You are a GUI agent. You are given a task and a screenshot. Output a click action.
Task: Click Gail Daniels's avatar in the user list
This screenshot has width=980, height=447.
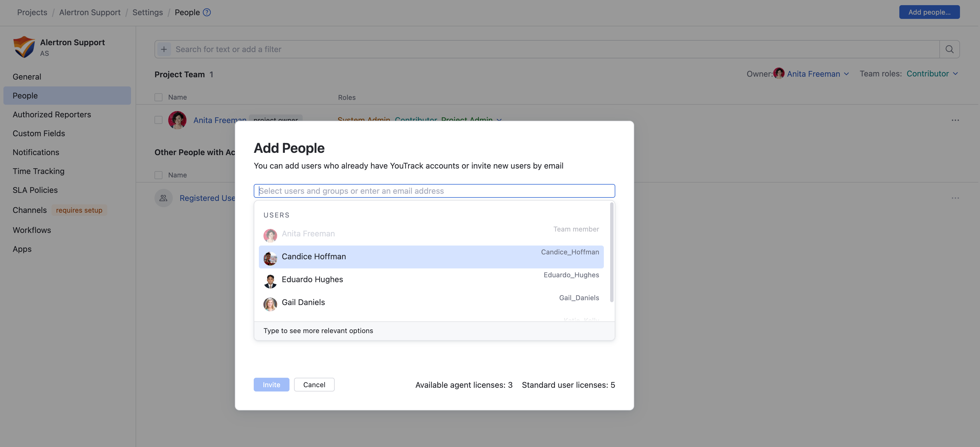pyautogui.click(x=270, y=304)
